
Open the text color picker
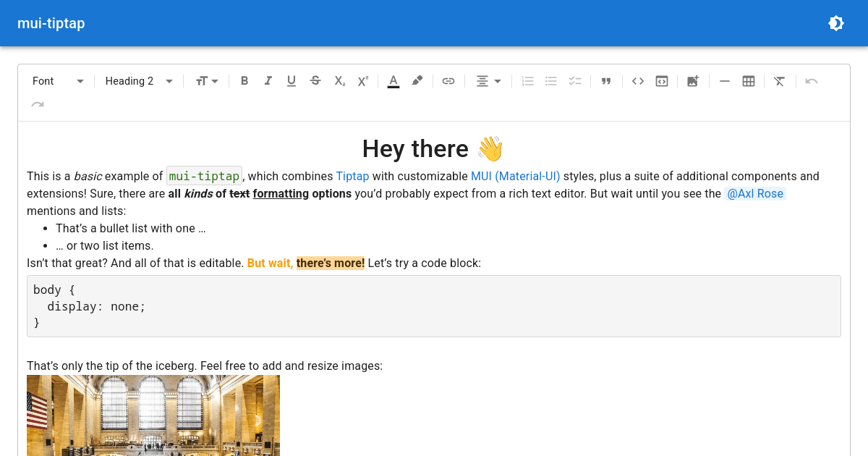pos(393,81)
